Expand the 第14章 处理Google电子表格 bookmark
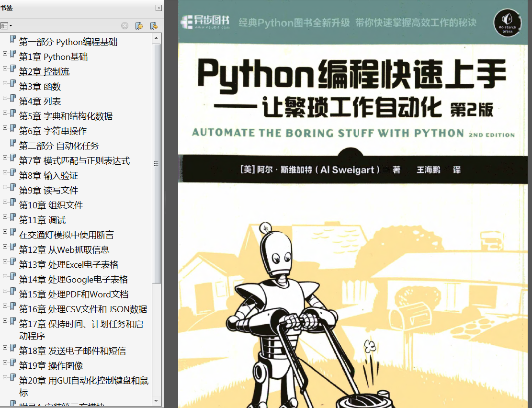Viewport: 532px width, 408px height. pos(5,276)
